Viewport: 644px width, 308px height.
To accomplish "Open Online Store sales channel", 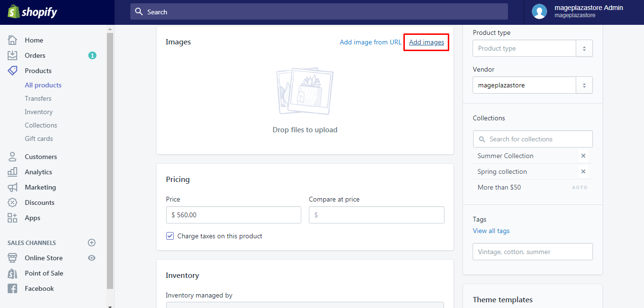I will coord(43,258).
